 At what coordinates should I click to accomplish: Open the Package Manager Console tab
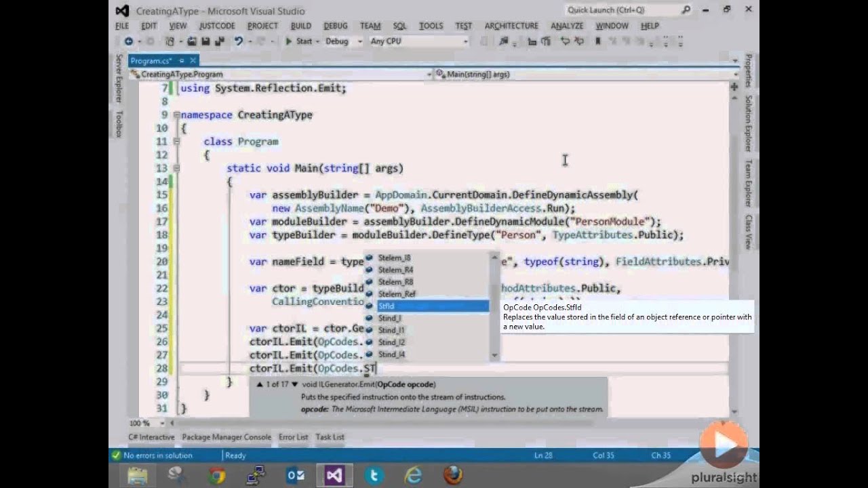coord(226,437)
